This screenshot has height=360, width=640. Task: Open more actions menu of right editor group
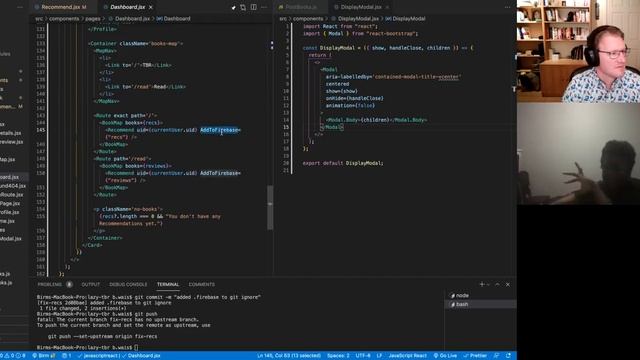(x=507, y=7)
